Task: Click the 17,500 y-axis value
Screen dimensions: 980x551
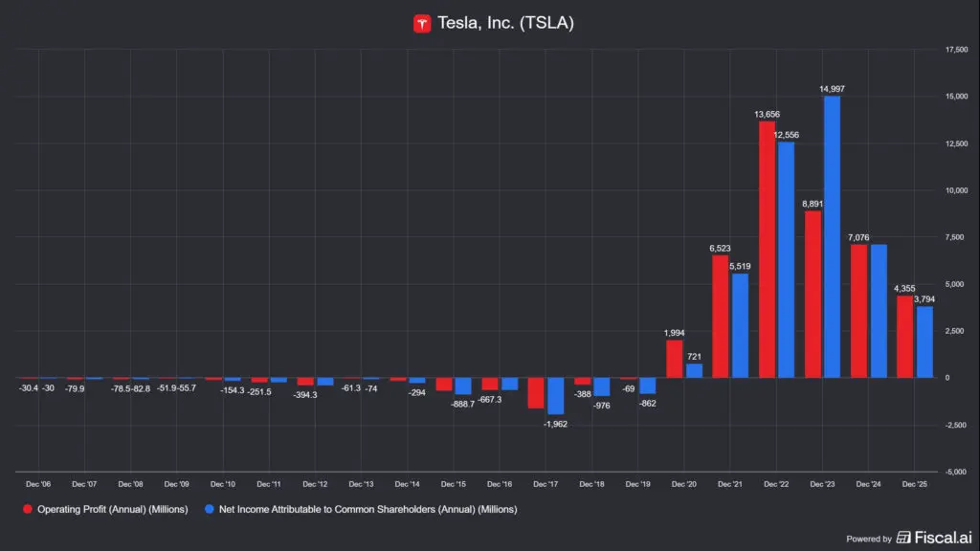Action: [x=956, y=50]
